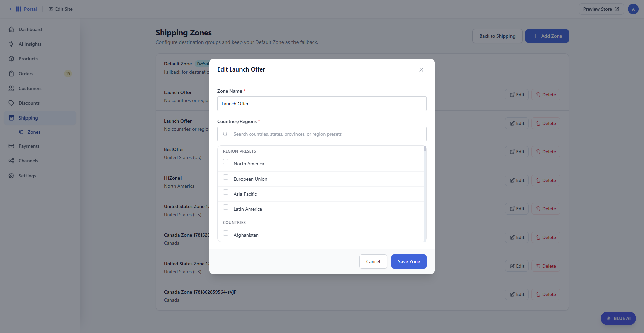Click the Shipping archive icon
The height and width of the screenshot is (333, 644).
11,118
